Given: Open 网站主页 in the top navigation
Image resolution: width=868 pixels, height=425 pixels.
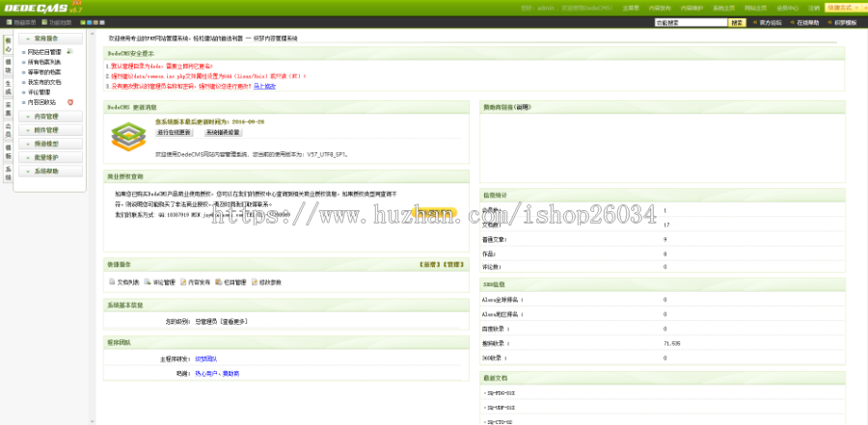Looking at the screenshot, I should point(755,9).
